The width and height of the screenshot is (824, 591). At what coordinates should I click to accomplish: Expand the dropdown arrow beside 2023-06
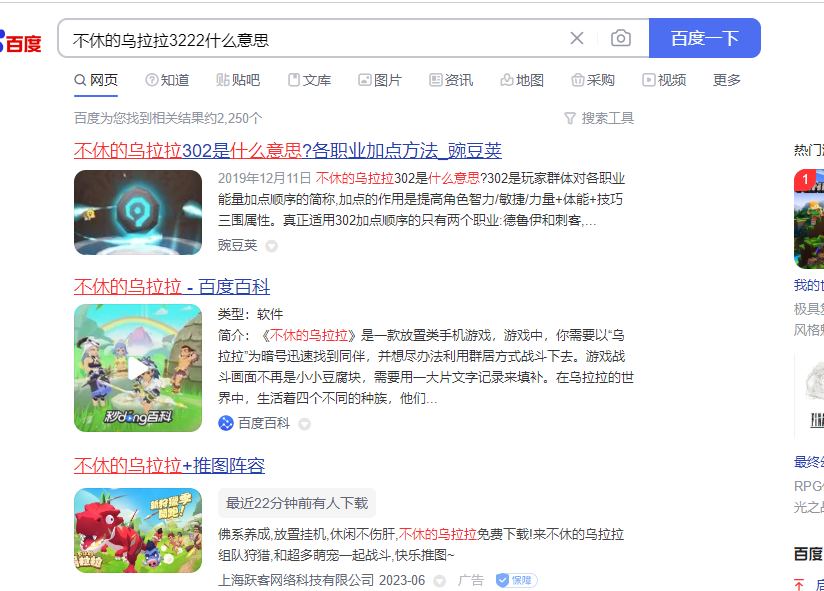point(439,581)
